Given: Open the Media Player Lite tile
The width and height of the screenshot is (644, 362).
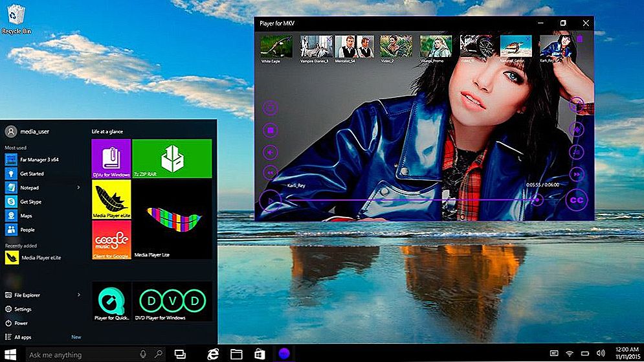Looking at the screenshot, I should tap(172, 219).
